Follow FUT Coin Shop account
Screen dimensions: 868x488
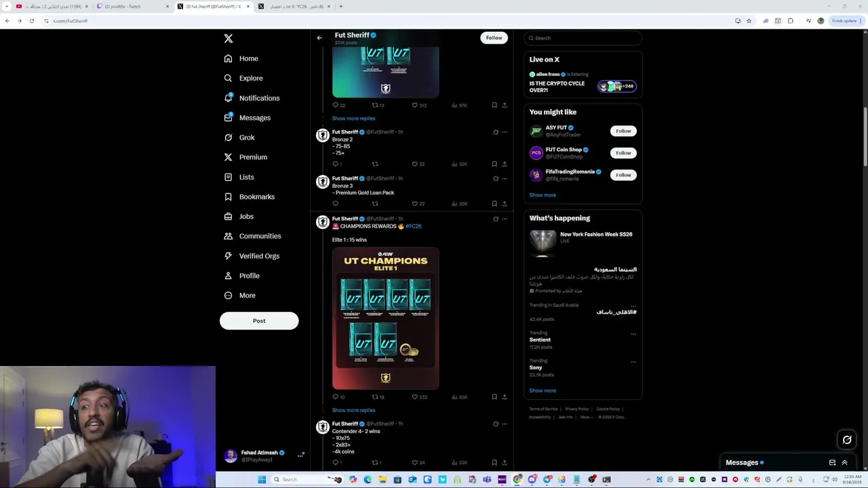tap(623, 153)
